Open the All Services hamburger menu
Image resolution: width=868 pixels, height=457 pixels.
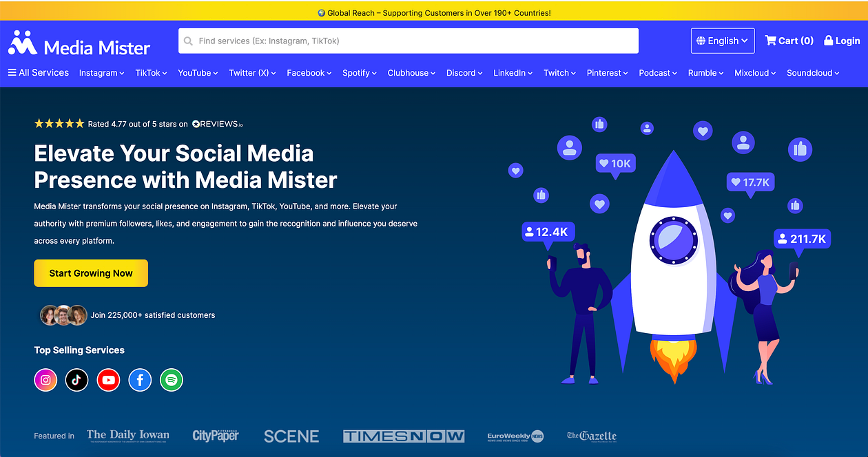coord(39,72)
